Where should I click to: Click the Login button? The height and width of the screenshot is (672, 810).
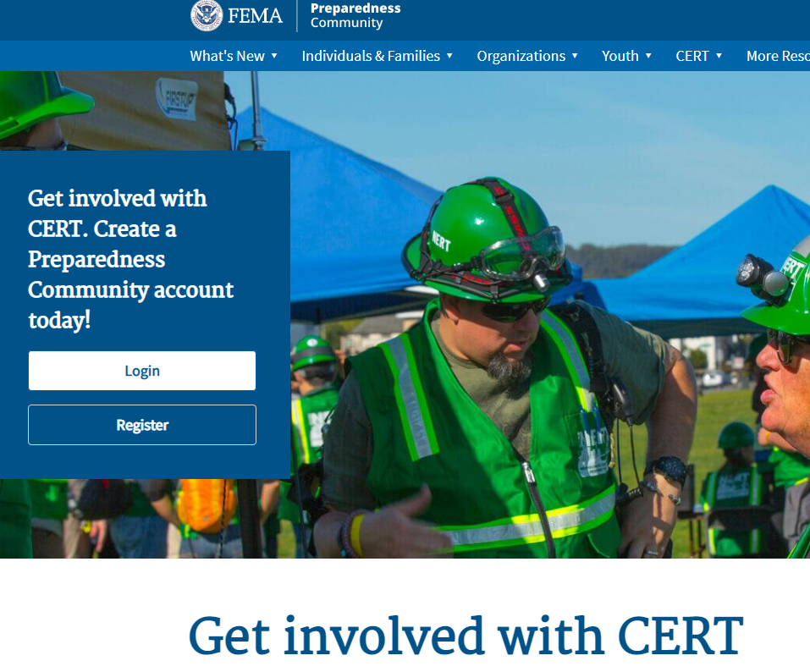click(x=141, y=370)
